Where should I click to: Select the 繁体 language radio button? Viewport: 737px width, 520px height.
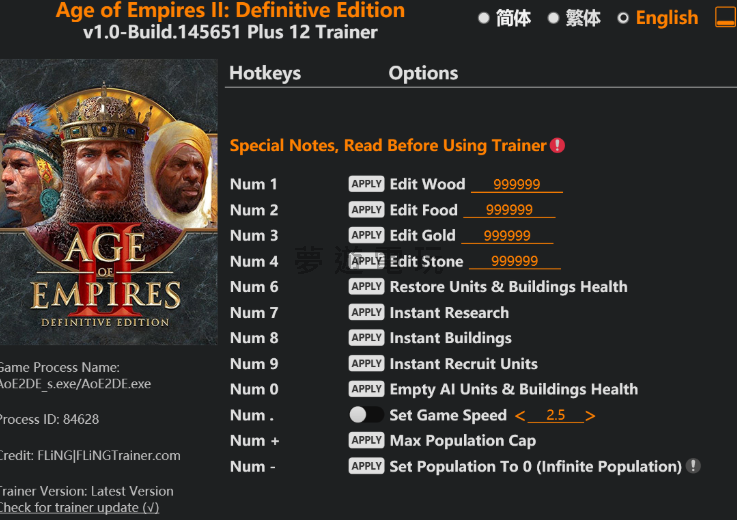tap(553, 18)
